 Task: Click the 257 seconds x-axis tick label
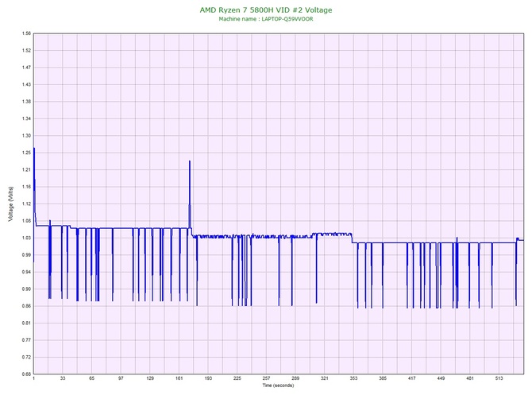(266, 378)
